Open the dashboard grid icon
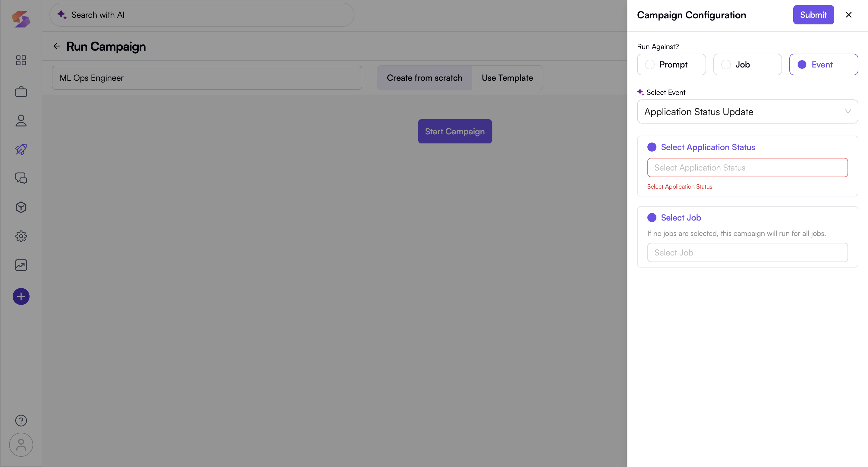 click(x=21, y=60)
